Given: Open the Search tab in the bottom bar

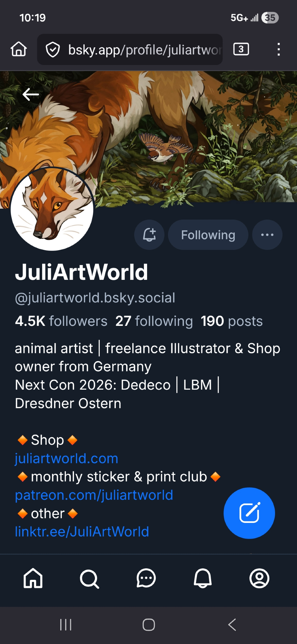Looking at the screenshot, I should pyautogui.click(x=89, y=579).
